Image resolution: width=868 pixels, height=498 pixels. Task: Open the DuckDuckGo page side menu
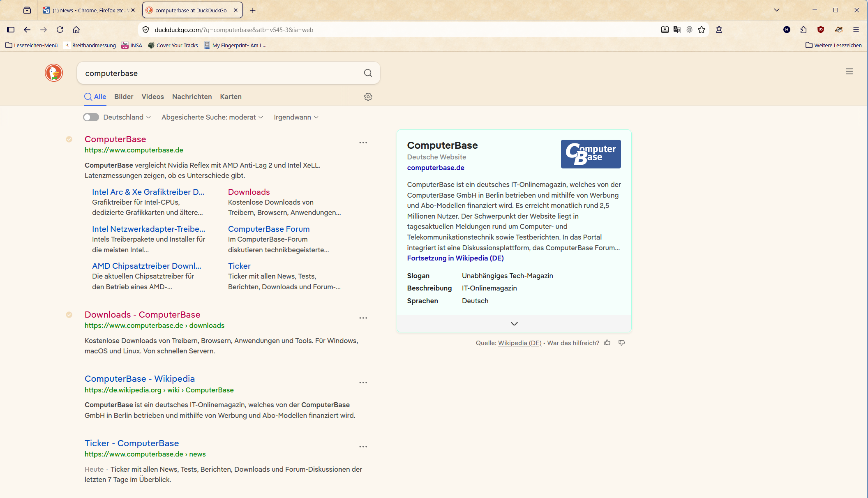pos(850,71)
